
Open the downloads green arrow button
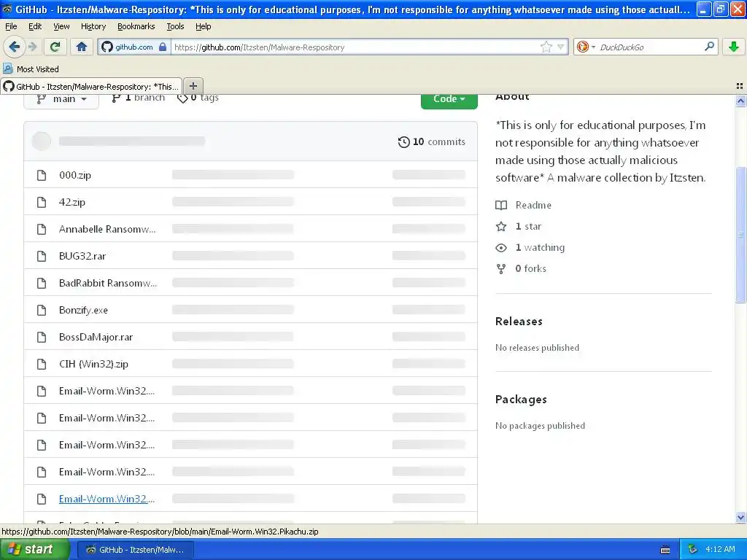click(734, 47)
